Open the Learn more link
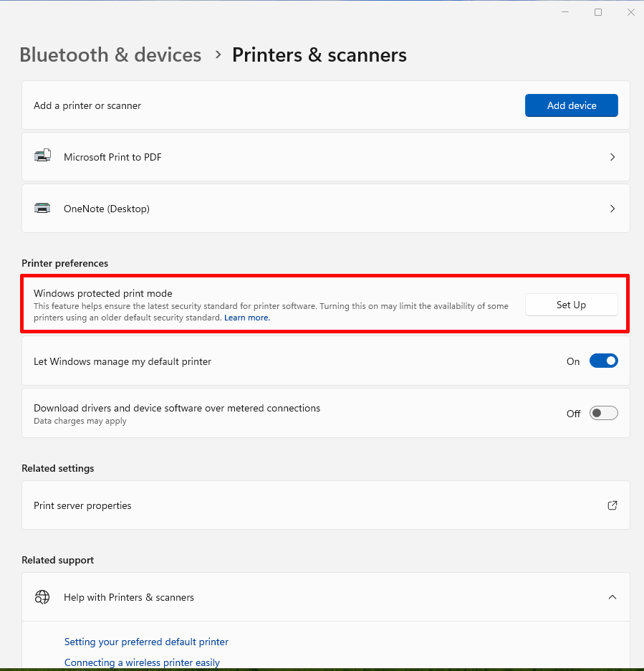644x671 pixels. [246, 317]
